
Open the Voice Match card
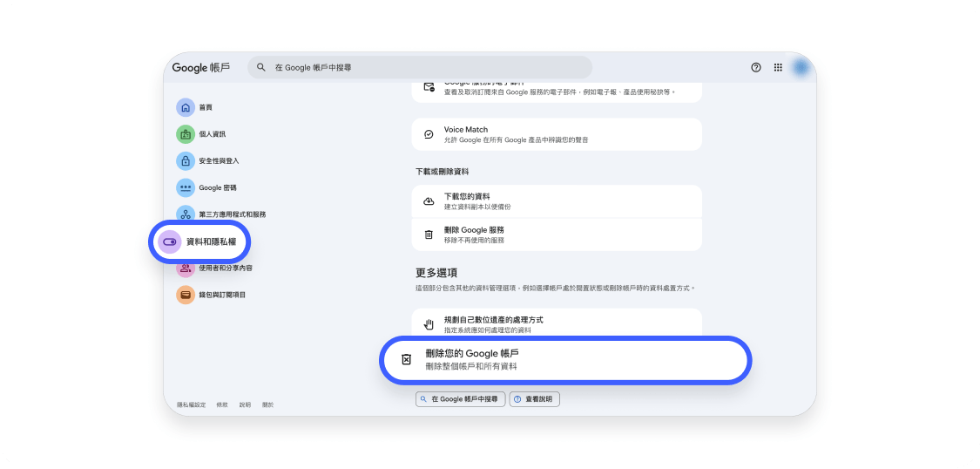click(557, 134)
